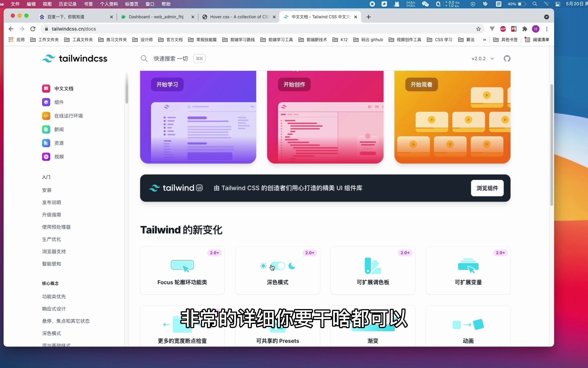Open v2.0.2 version dropdown
This screenshot has height=368, width=588.
coord(483,59)
